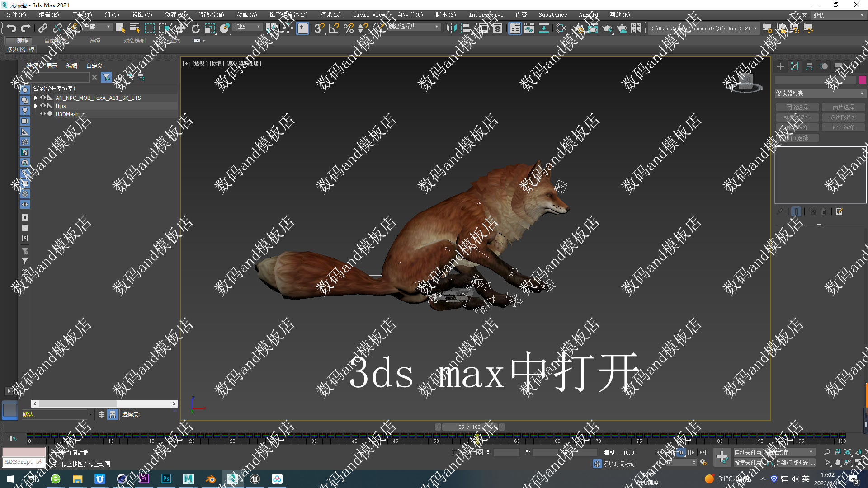
Task: Open the Substance menu
Action: (552, 15)
